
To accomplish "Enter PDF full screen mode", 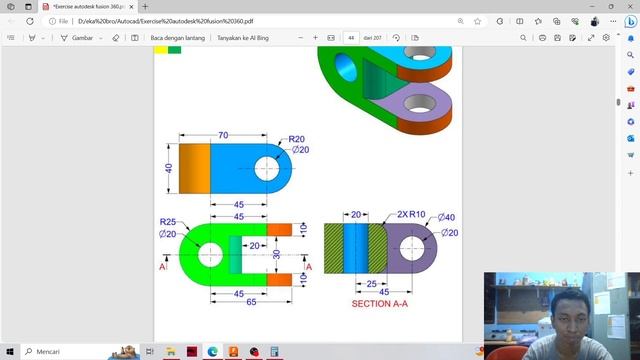I will 591,38.
